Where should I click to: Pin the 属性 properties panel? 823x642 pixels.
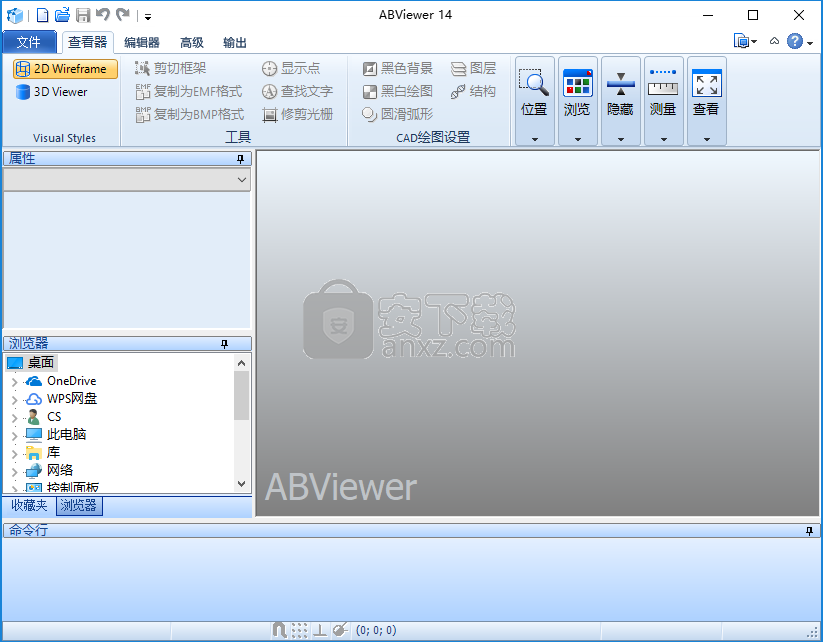(x=240, y=159)
